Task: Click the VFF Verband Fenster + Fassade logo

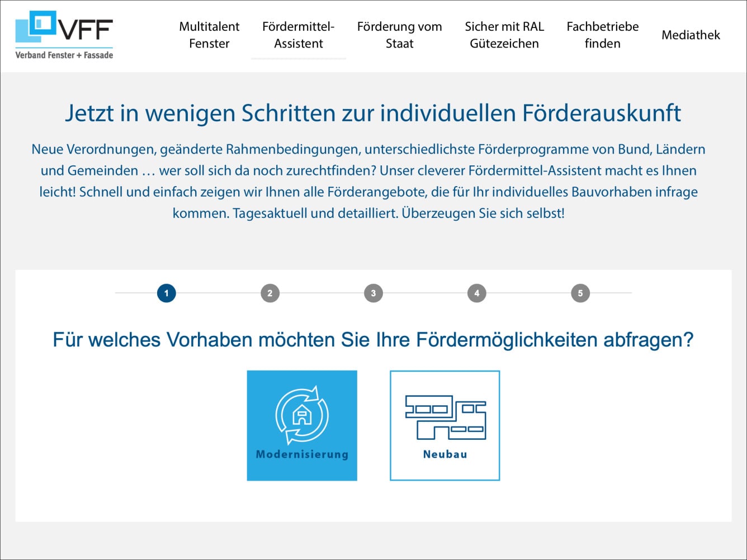Action: coord(64,35)
